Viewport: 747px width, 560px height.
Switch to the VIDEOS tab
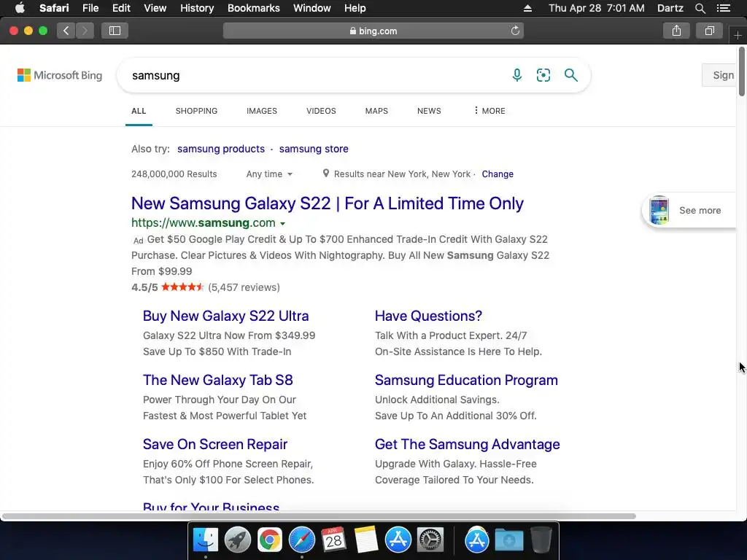tap(321, 111)
